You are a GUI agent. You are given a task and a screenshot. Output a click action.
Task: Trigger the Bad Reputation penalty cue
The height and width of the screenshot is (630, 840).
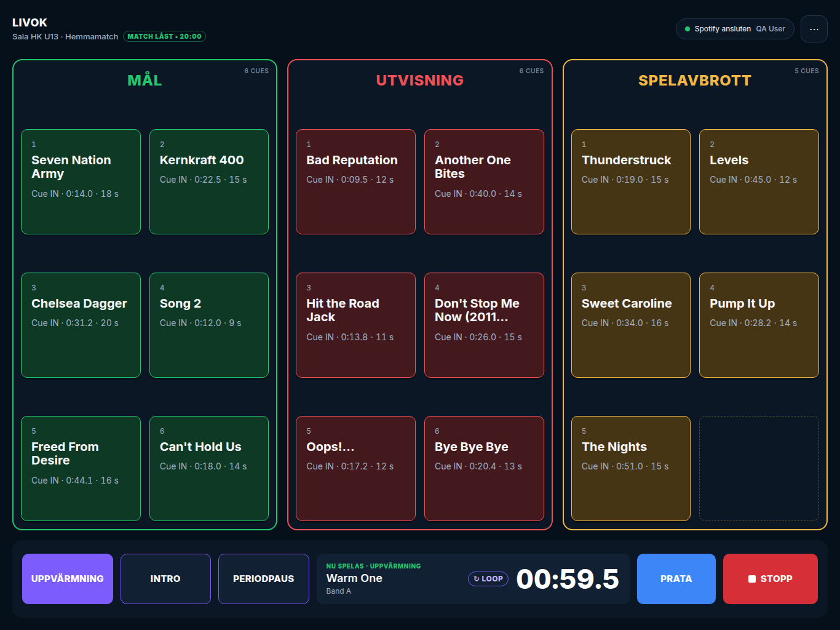tap(355, 182)
